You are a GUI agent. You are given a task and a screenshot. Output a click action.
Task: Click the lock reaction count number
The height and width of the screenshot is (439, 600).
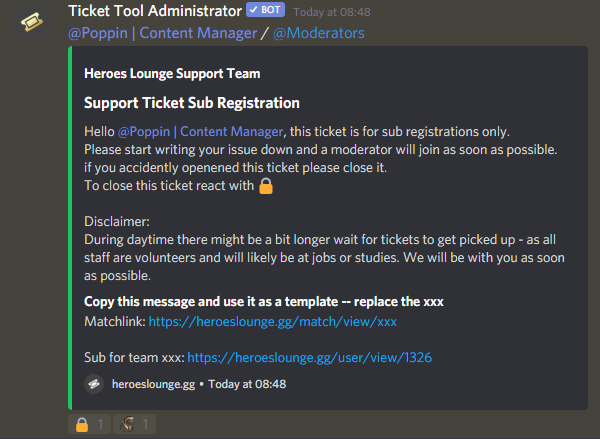(x=100, y=424)
